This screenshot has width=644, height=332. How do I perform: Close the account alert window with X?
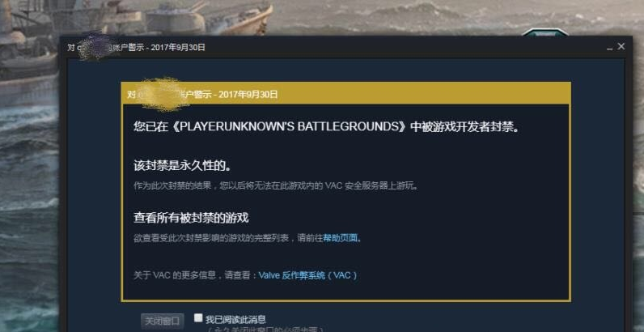[621, 47]
